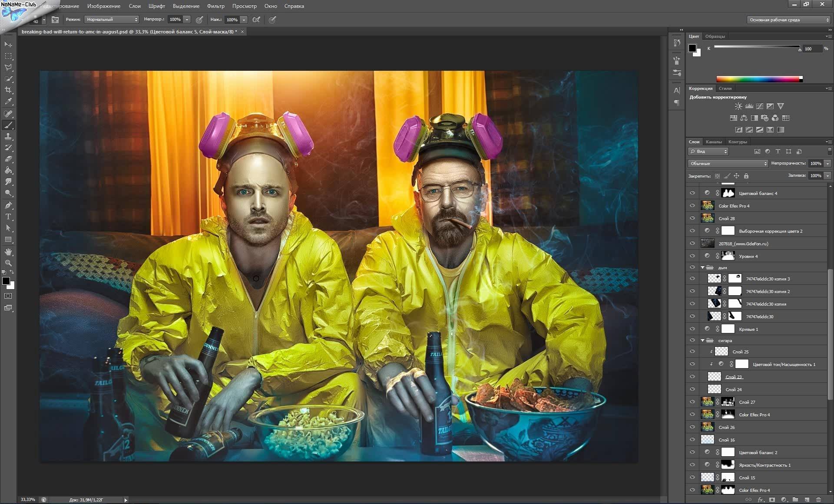Pick a color from the spectrum ramp
This screenshot has width=834, height=504.
(759, 79)
